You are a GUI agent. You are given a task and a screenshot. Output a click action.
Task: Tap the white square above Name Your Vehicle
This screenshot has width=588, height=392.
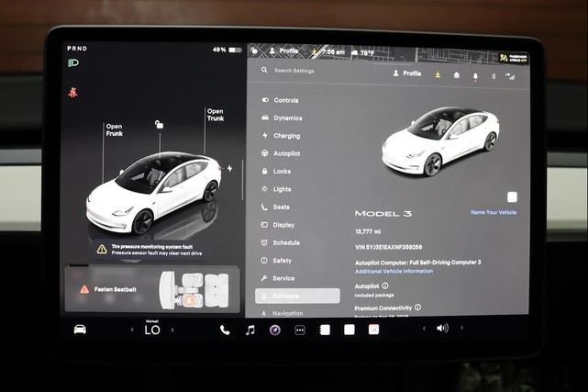pyautogui.click(x=512, y=197)
